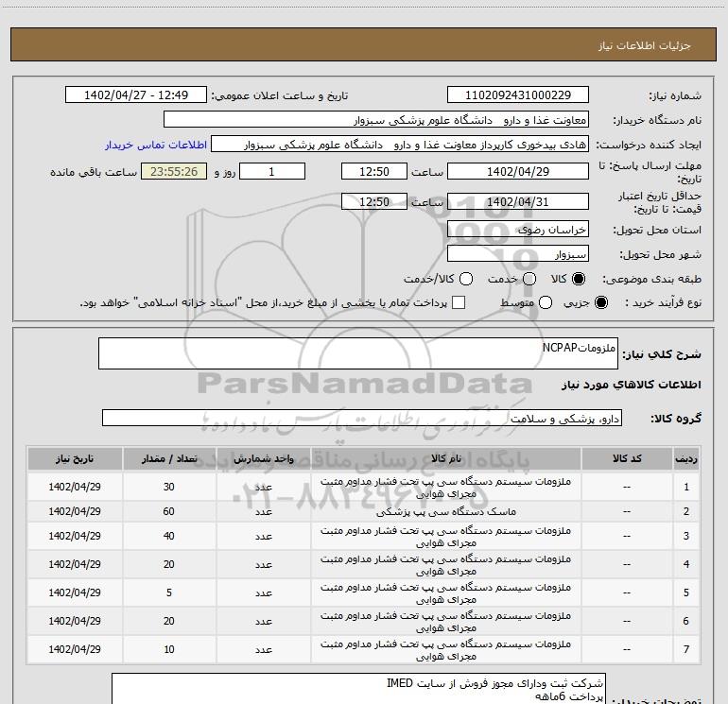Click the ردیف column header

686,458
